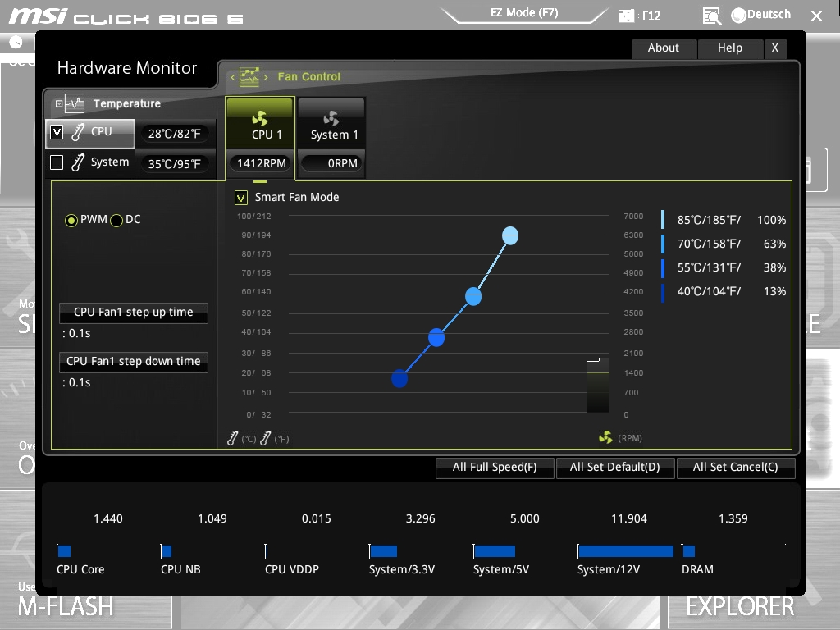Screen dimensions: 840x630
Task: Toggle the Smart Fan Mode checkbox
Action: pos(241,198)
